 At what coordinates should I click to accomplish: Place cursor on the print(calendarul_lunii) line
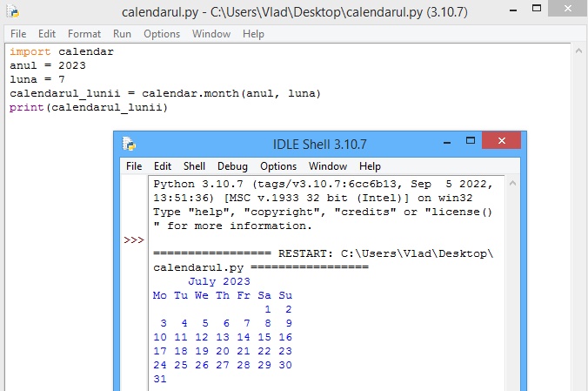(x=87, y=108)
